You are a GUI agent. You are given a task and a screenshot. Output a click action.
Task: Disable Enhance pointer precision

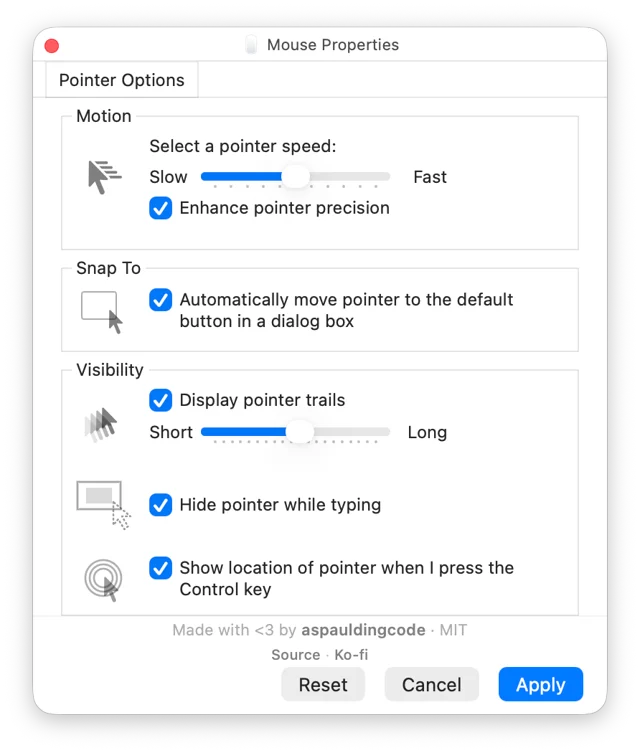160,208
